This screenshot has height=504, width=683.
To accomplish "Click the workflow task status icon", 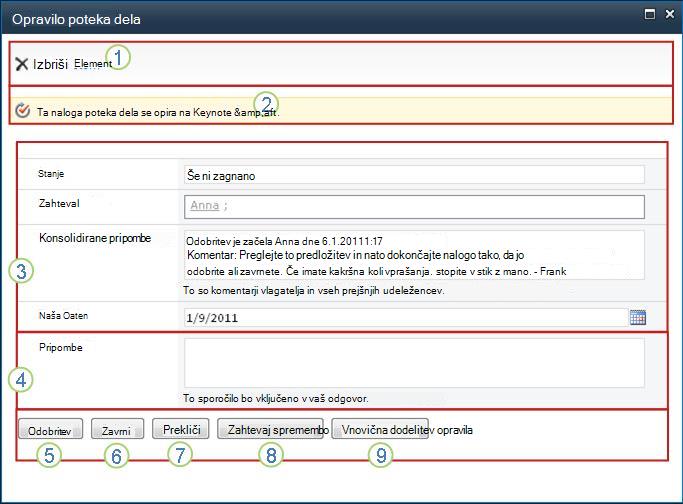I will tap(23, 111).
